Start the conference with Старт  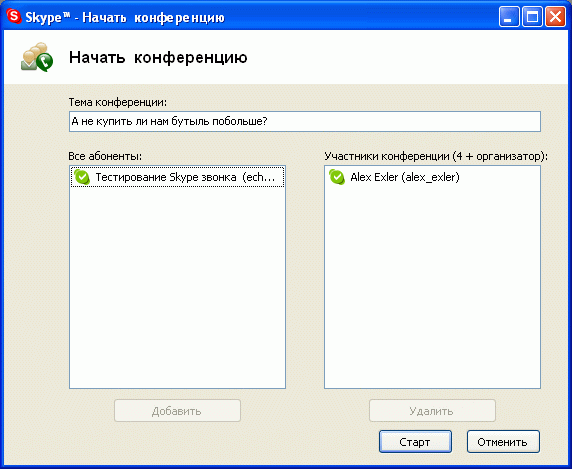click(415, 442)
